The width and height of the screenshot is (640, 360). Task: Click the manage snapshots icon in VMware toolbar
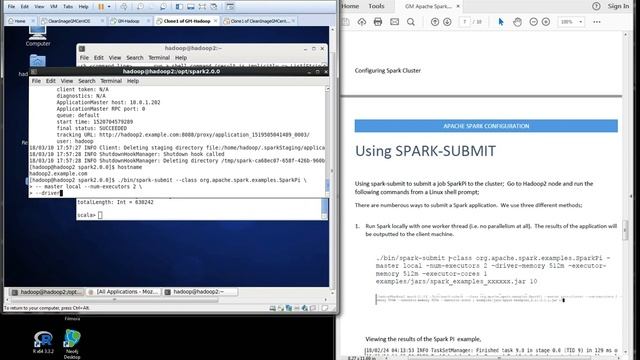click(x=163, y=7)
